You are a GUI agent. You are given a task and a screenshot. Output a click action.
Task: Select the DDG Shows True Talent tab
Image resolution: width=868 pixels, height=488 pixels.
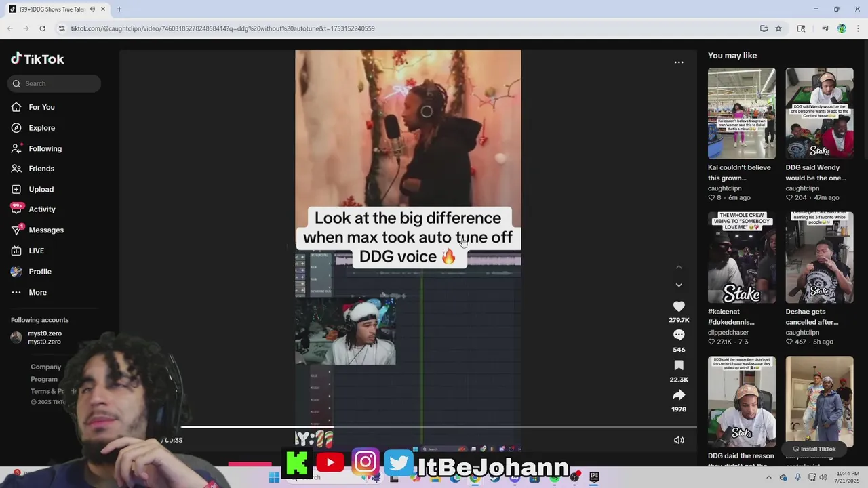(x=57, y=9)
